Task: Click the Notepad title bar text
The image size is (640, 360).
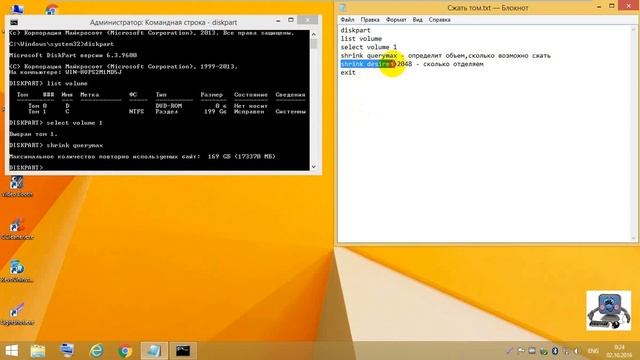Action: [x=488, y=8]
